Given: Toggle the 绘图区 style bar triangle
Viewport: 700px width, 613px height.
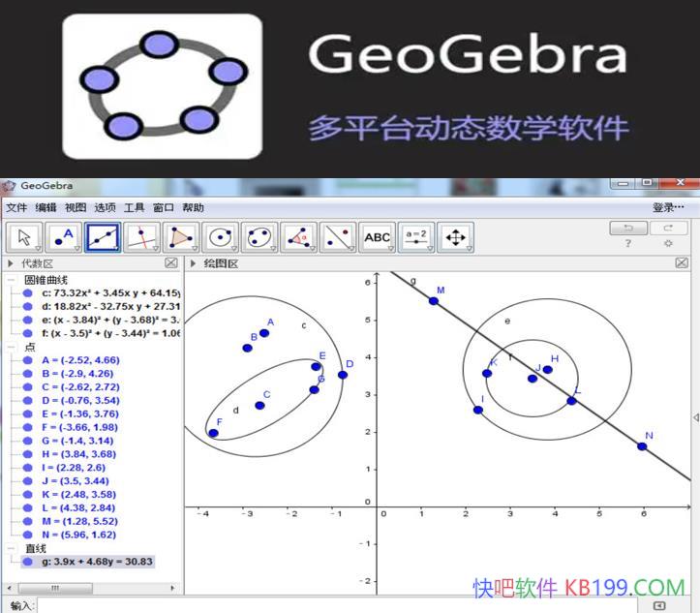Looking at the screenshot, I should (193, 263).
